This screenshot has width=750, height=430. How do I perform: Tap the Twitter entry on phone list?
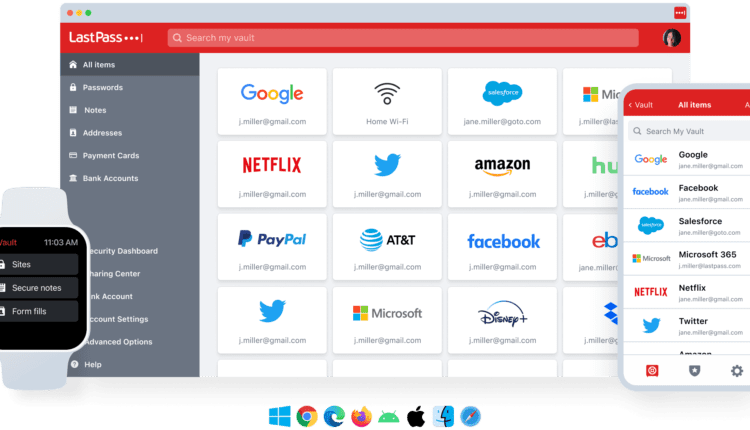click(x=687, y=325)
